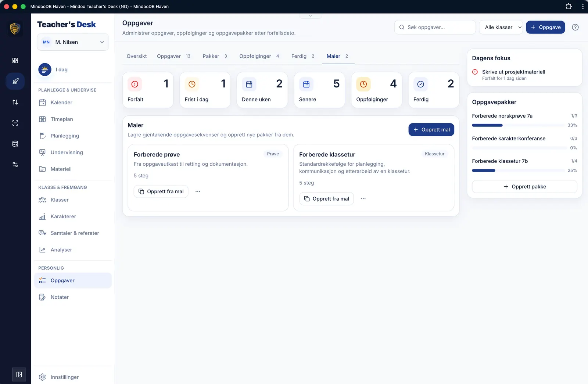Click the Søk oppgaver search field
The width and height of the screenshot is (588, 384).
tap(435, 27)
